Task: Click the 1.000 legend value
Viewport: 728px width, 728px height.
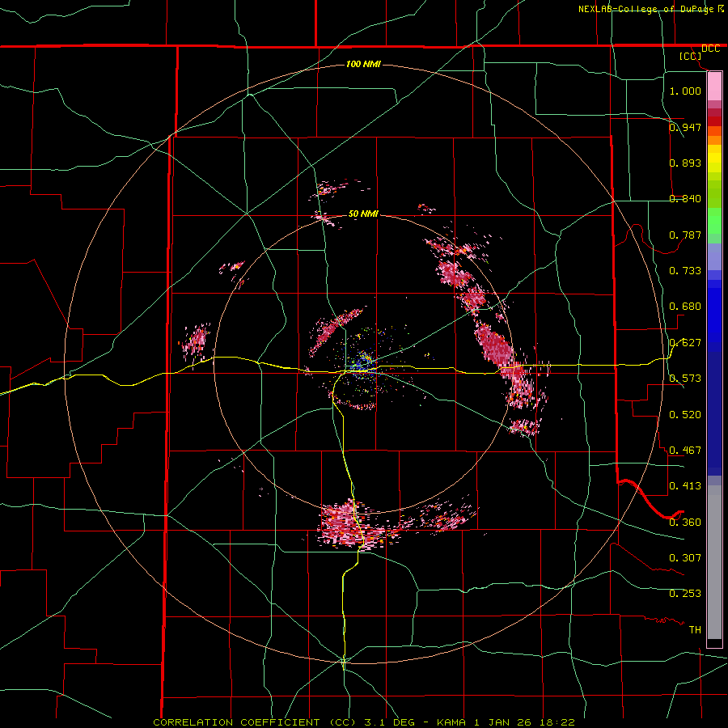Action: point(685,91)
